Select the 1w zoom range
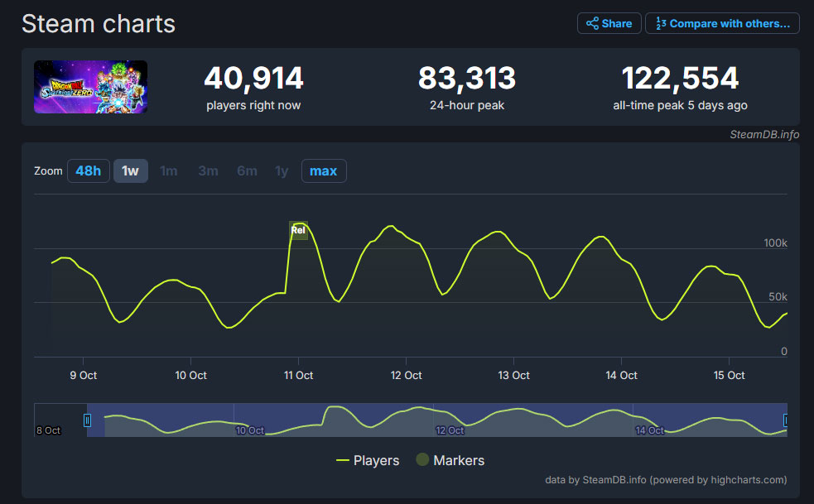 click(130, 171)
